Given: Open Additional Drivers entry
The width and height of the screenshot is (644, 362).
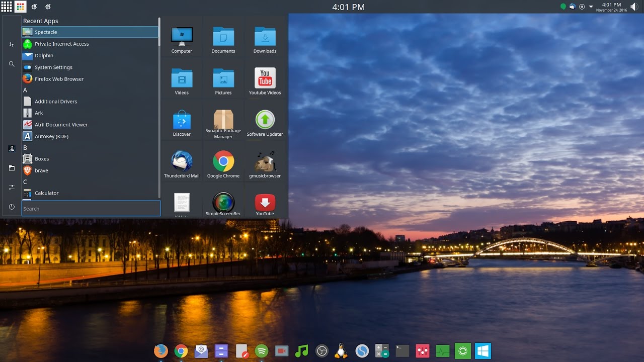Looking at the screenshot, I should tap(90, 101).
